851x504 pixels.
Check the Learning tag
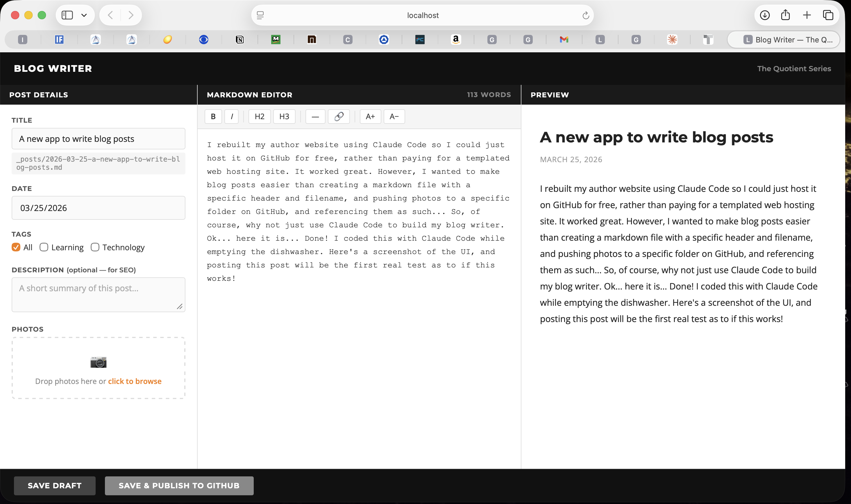[x=44, y=247]
